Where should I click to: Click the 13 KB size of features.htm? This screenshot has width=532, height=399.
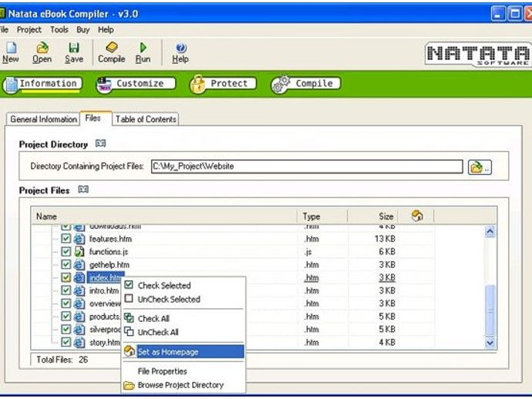click(385, 239)
